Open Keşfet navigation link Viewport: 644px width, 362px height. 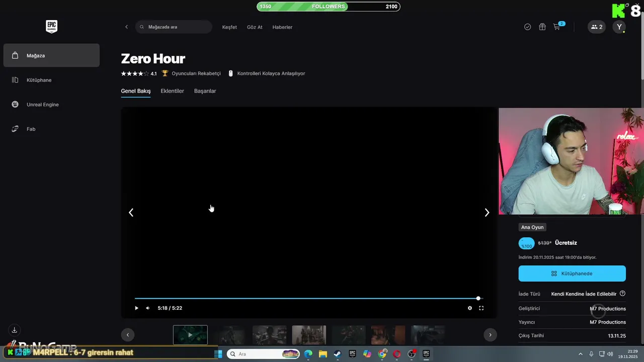point(229,27)
